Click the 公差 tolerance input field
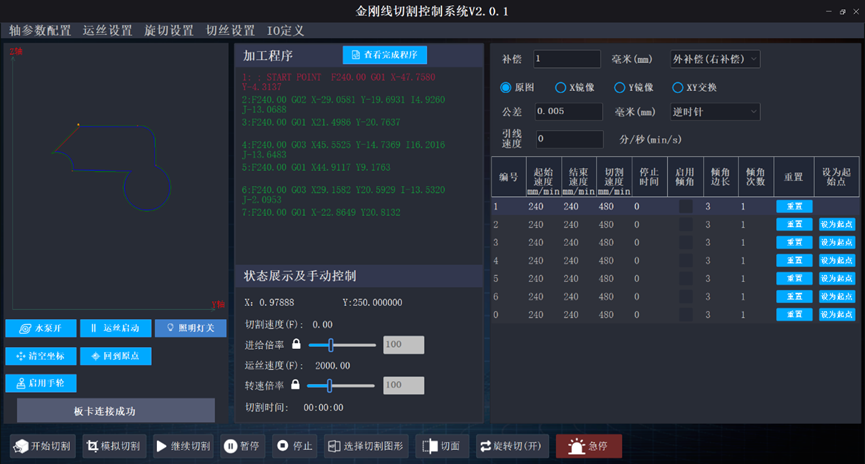This screenshot has height=464, width=865. [569, 111]
